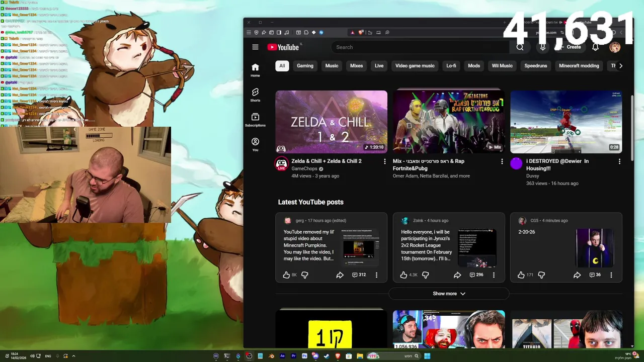644x362 pixels.
Task: Start voice search with microphone icon
Action: pyautogui.click(x=542, y=47)
